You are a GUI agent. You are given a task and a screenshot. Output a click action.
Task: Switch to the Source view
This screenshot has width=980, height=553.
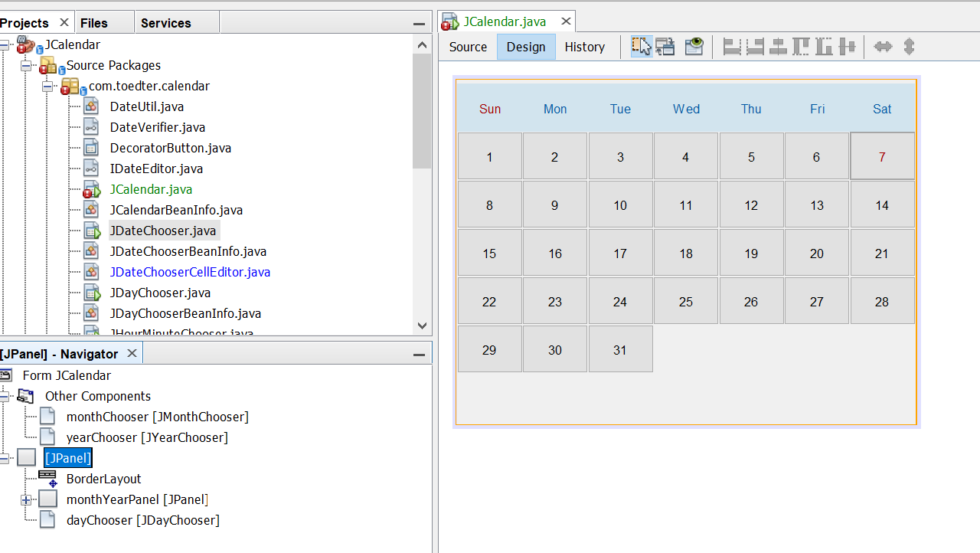(x=468, y=47)
